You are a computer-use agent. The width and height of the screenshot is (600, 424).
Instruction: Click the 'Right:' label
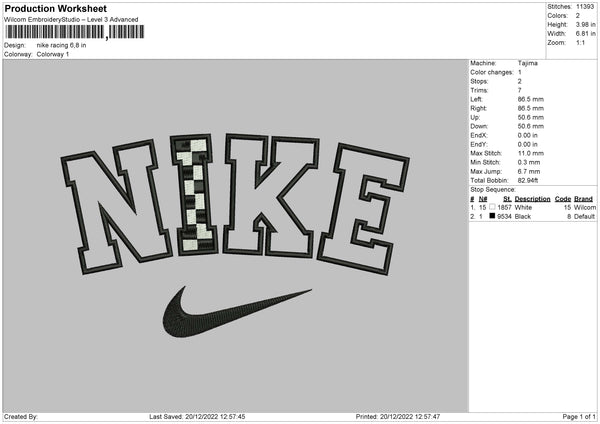478,108
